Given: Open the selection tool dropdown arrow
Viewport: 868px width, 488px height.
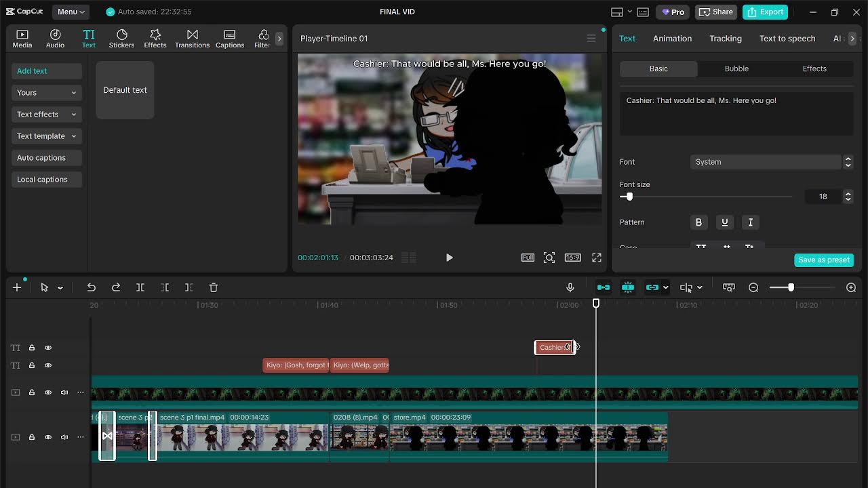Looking at the screenshot, I should [x=60, y=287].
